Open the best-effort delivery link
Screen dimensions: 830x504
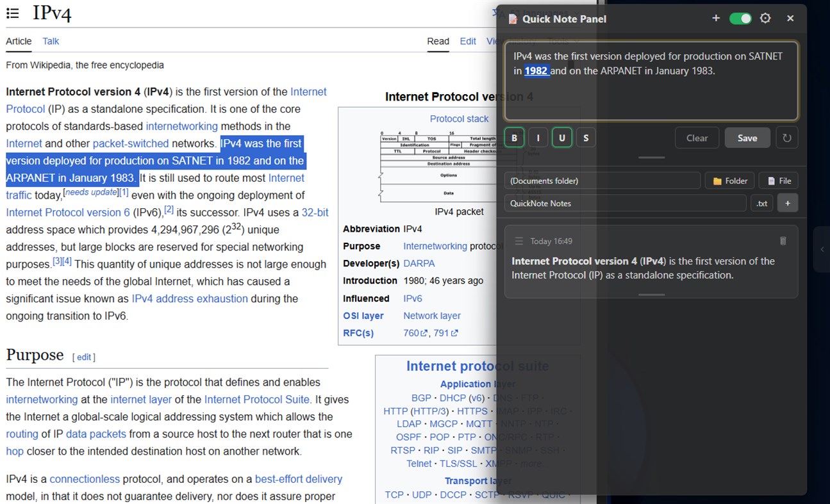[x=299, y=479]
